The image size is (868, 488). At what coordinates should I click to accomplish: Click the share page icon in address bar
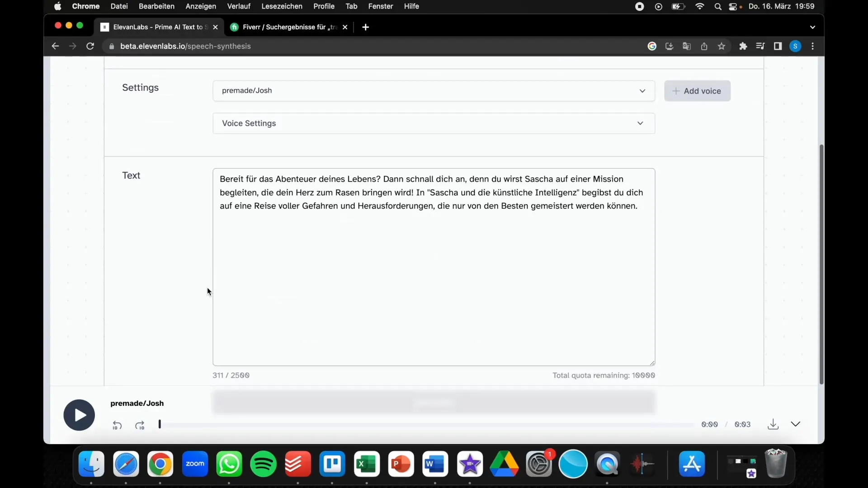click(704, 46)
